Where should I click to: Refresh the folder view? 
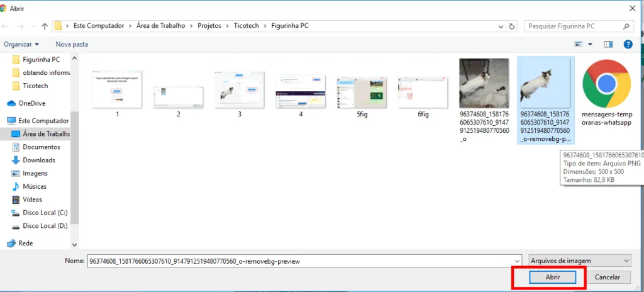(512, 26)
